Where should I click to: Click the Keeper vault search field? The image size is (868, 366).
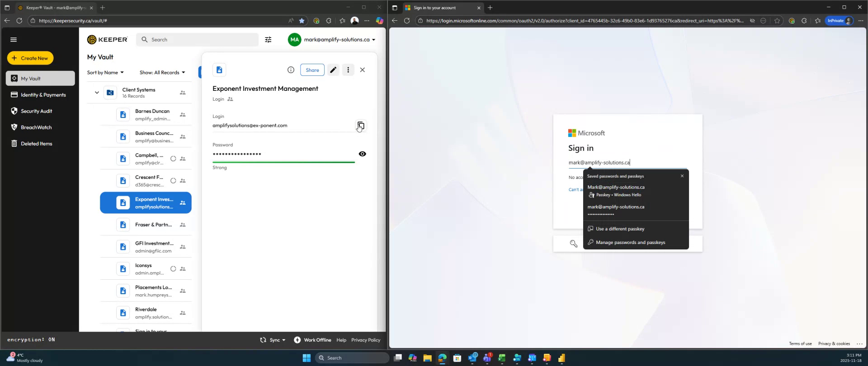[x=197, y=40]
